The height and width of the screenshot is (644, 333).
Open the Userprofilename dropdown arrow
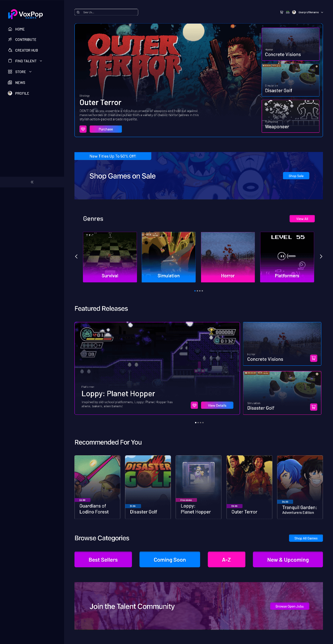click(x=322, y=12)
